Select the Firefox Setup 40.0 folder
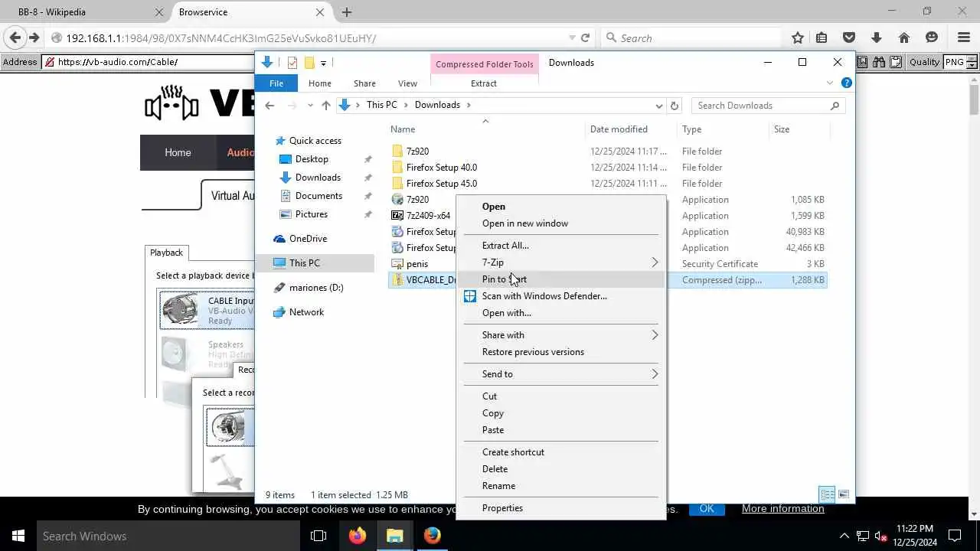Screen dimensions: 980x551 (442, 168)
